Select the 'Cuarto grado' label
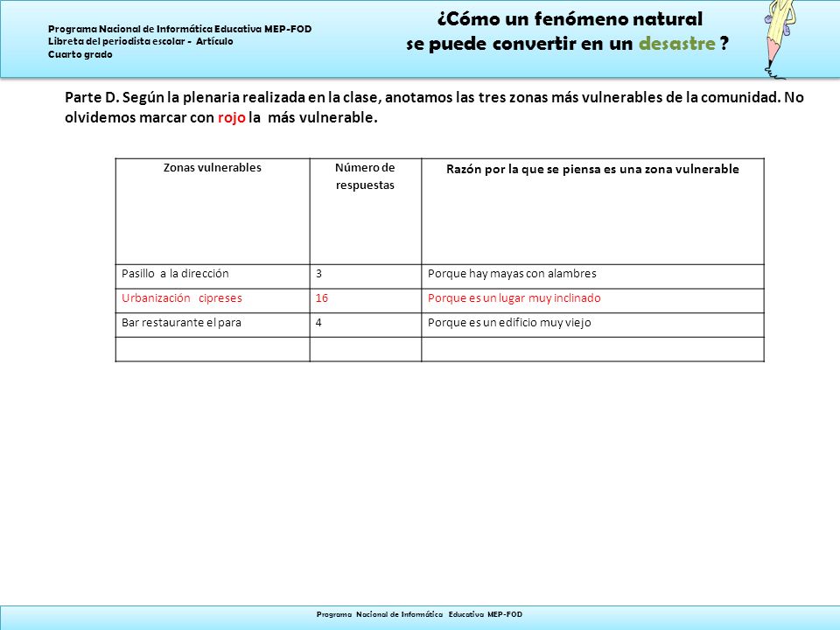The height and width of the screenshot is (630, 840). [x=80, y=54]
